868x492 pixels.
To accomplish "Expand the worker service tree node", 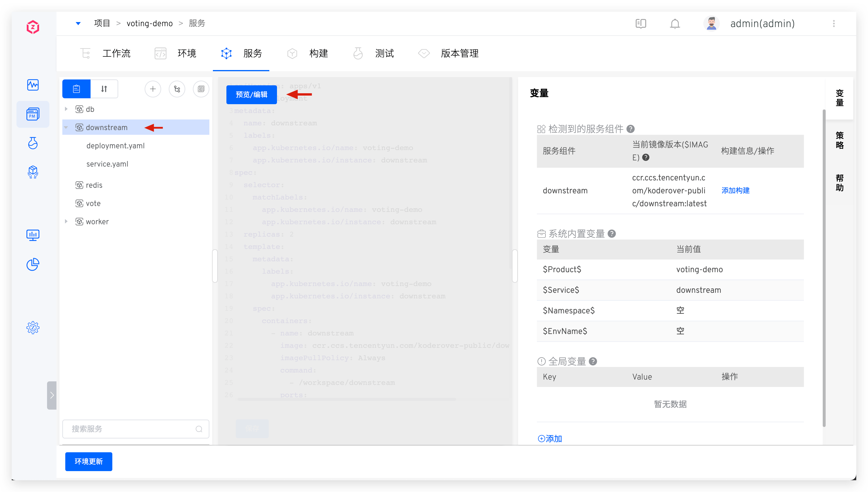I will (66, 221).
